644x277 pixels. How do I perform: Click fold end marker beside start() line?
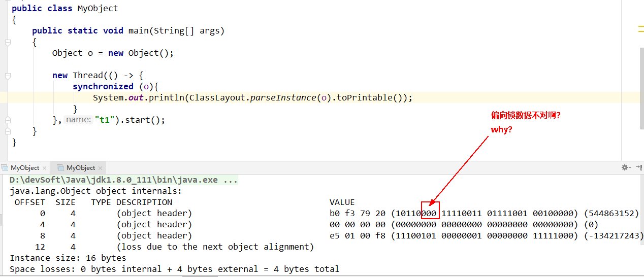pos(7,120)
